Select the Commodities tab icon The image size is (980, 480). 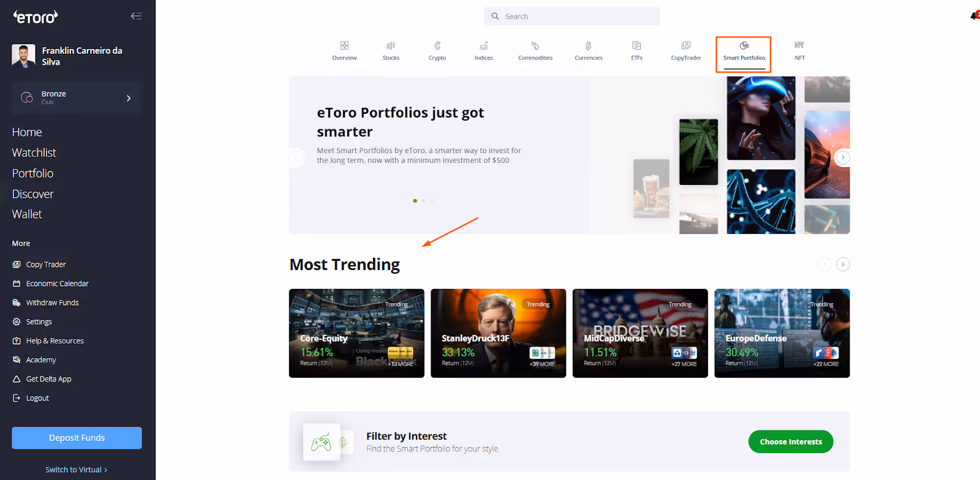tap(535, 45)
